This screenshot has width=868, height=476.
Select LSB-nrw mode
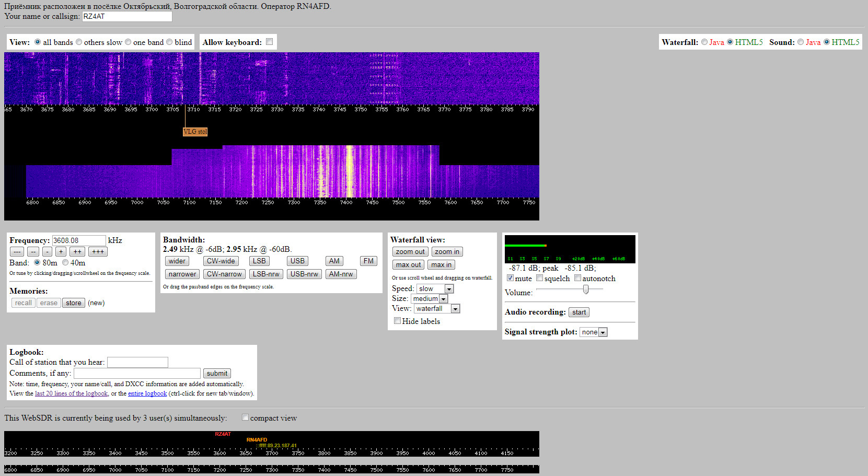(x=266, y=274)
